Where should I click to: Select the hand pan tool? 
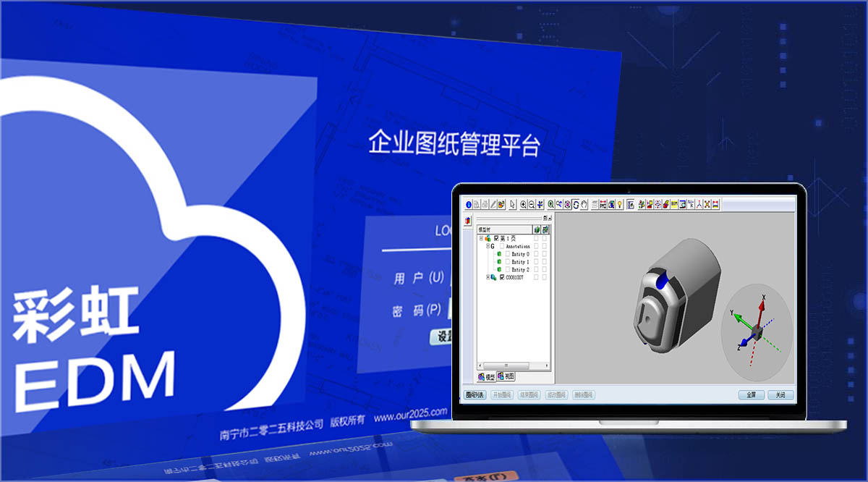584,204
